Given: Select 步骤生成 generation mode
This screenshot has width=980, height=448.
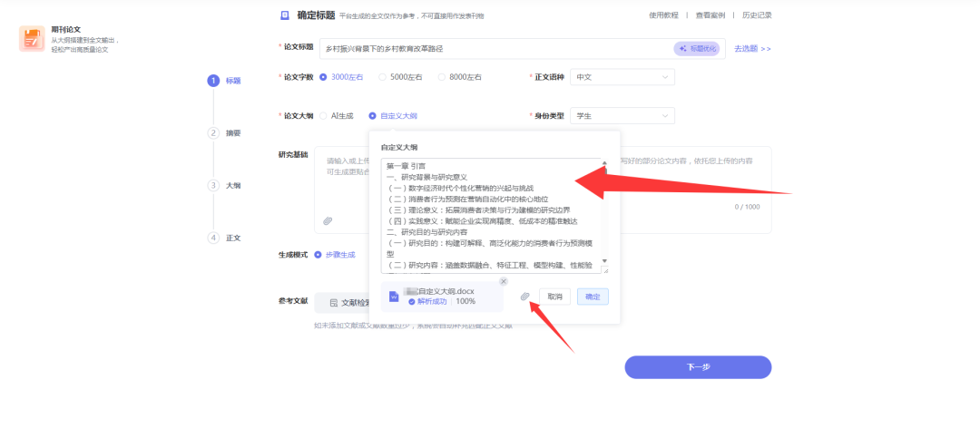Looking at the screenshot, I should click(335, 255).
